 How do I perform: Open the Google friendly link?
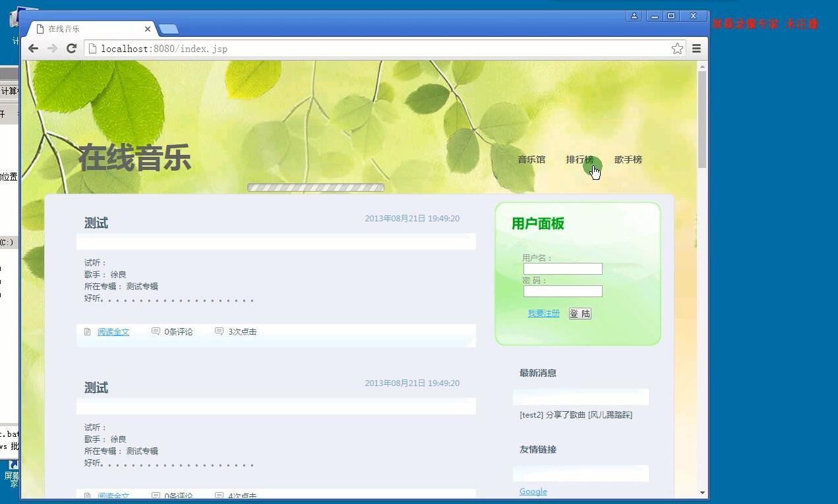pyautogui.click(x=533, y=491)
